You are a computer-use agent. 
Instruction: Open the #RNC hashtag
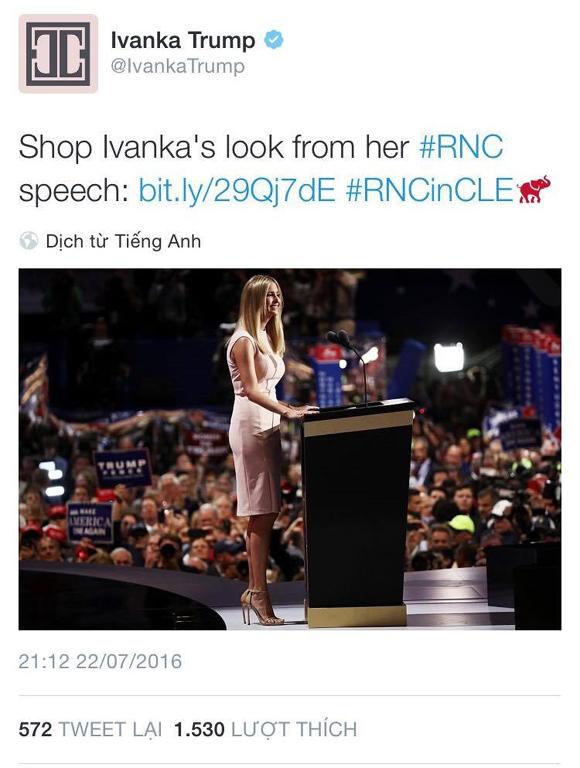pos(461,147)
